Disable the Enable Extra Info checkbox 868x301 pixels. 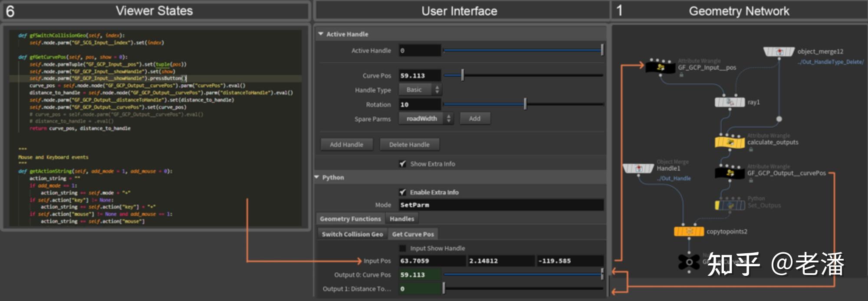[x=403, y=192]
